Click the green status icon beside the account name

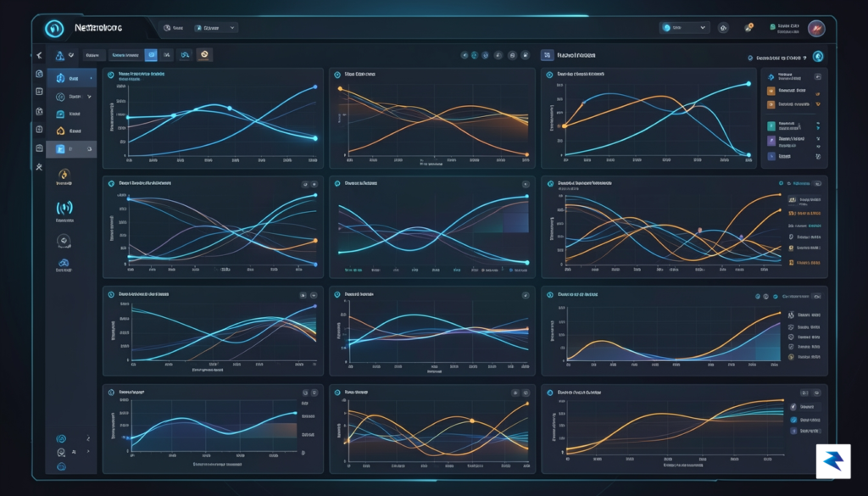click(772, 26)
